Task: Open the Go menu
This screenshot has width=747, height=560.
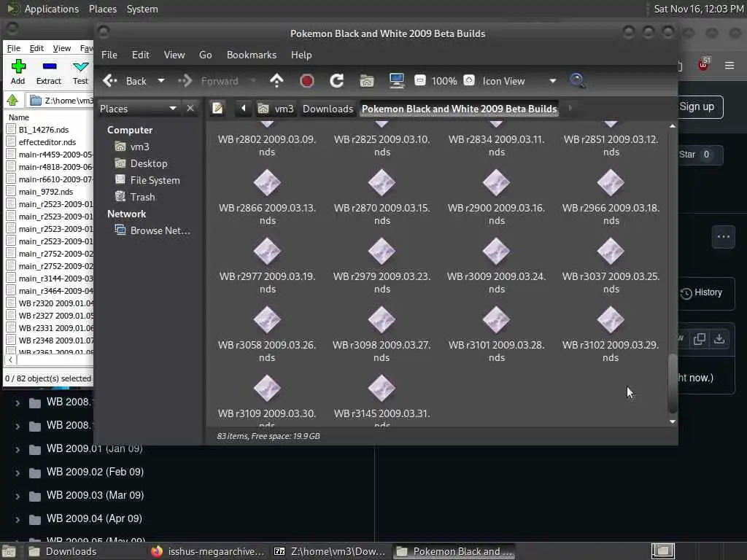Action: point(205,55)
